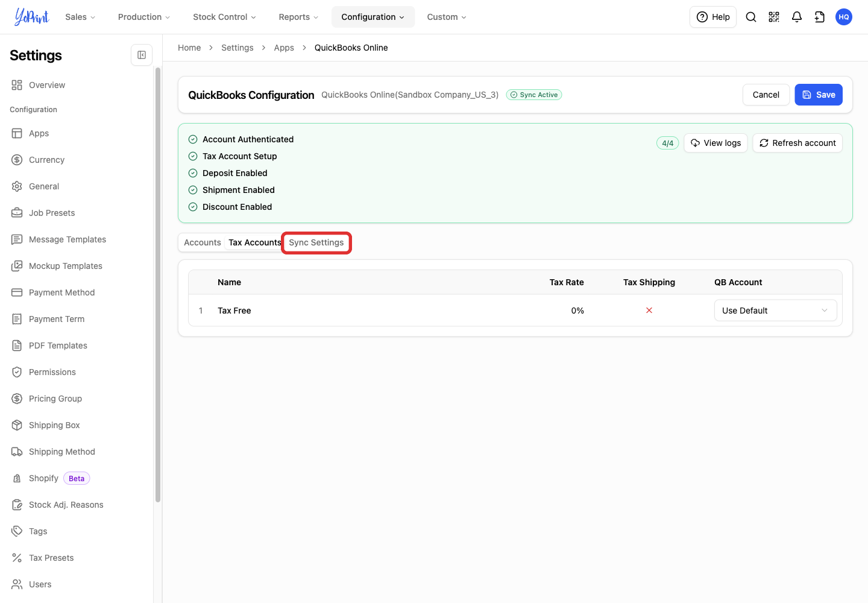Open the Help button
The image size is (868, 603).
(713, 17)
